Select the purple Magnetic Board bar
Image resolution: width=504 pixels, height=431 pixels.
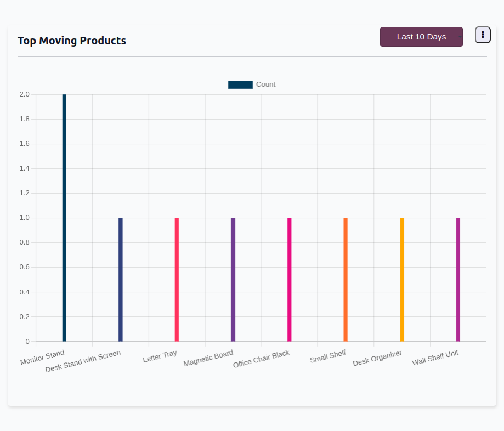coord(233,280)
